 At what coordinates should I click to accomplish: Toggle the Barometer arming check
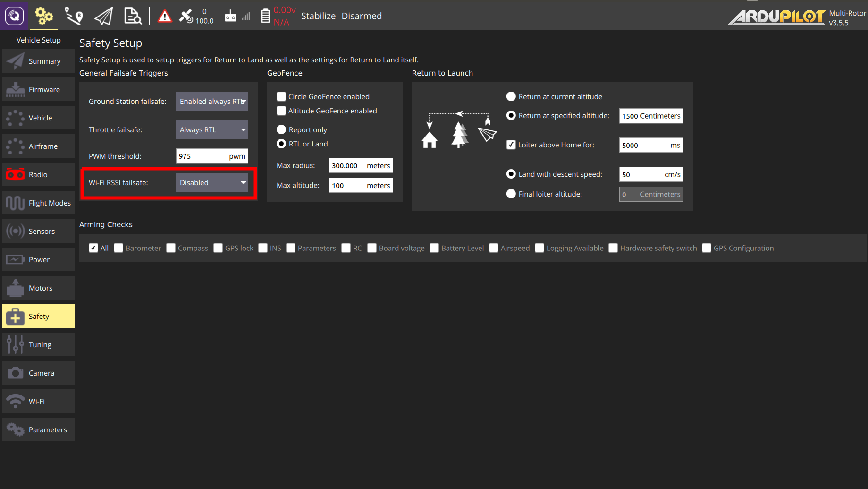pyautogui.click(x=118, y=248)
